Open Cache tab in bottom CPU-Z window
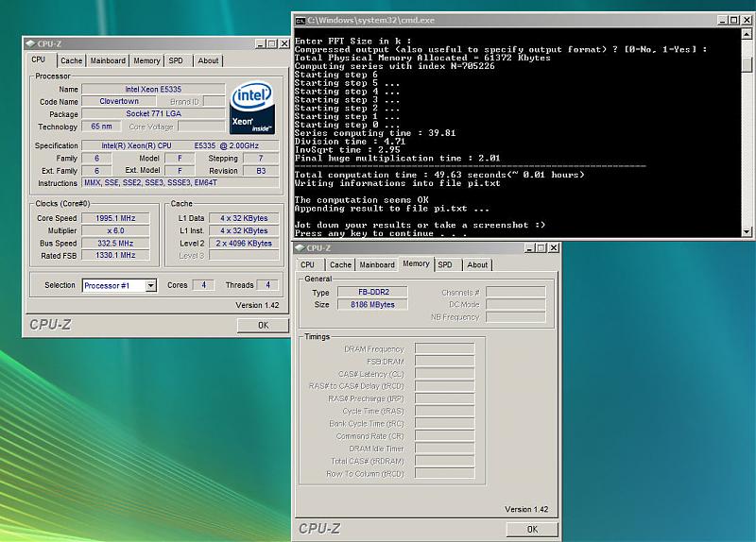756x542 pixels. (x=340, y=265)
